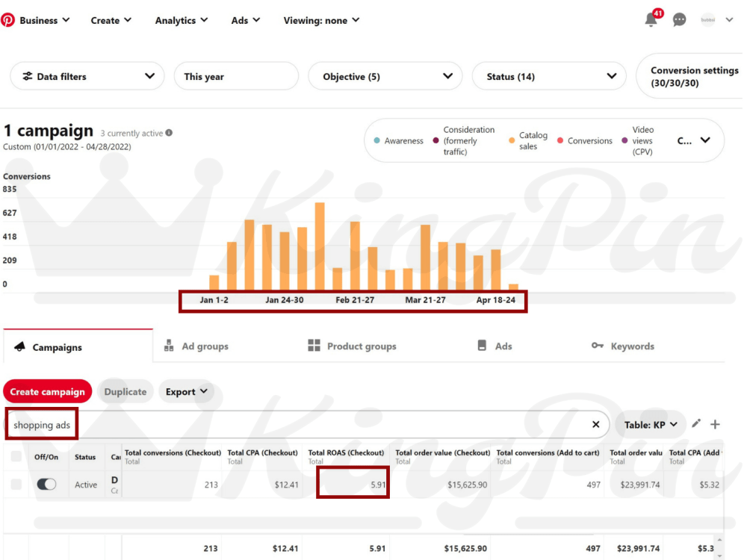
Task: Open the notifications bell
Action: tap(651, 20)
